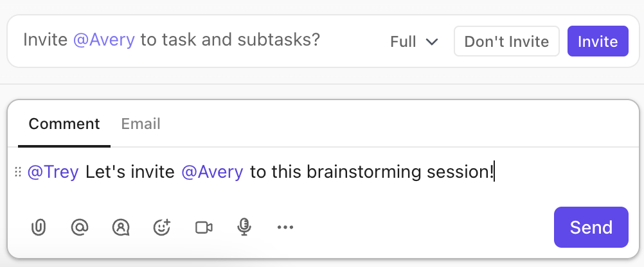Switch to the Comment tab
This screenshot has width=644, height=267.
64,124
